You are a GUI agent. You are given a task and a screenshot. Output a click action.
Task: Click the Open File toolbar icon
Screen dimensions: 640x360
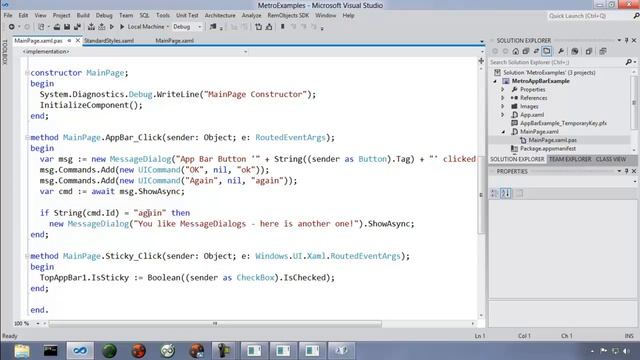(x=57, y=27)
